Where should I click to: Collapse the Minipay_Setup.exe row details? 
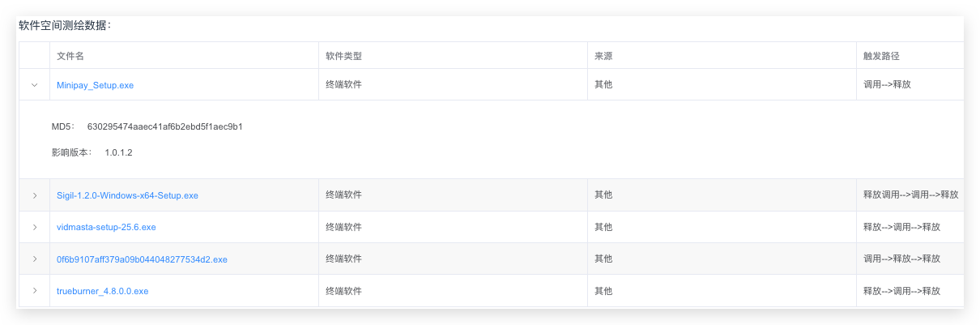pos(34,84)
